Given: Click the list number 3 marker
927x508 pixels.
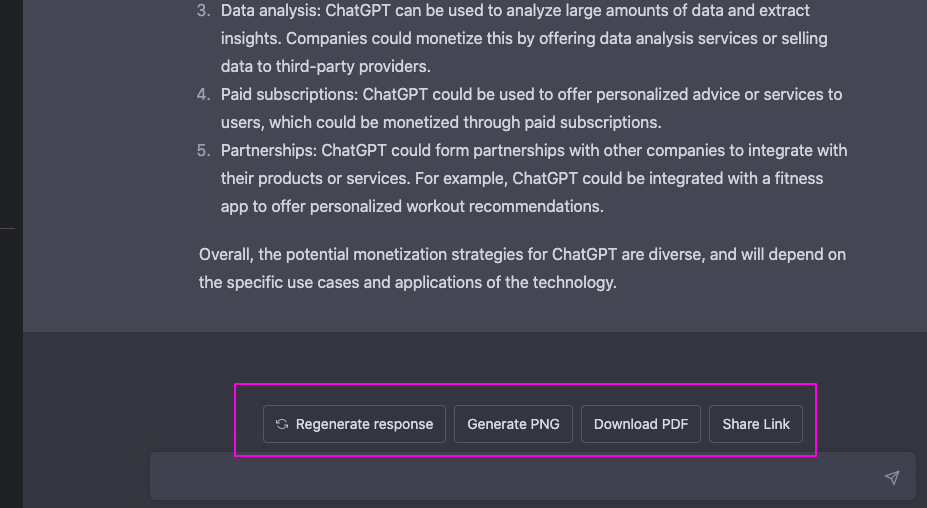Looking at the screenshot, I should (x=203, y=10).
